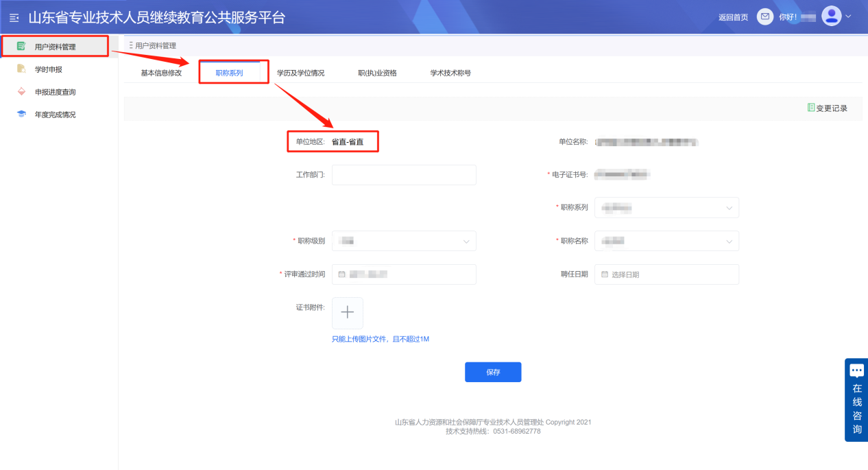Open the 在线咨询 floating panel

click(856, 399)
